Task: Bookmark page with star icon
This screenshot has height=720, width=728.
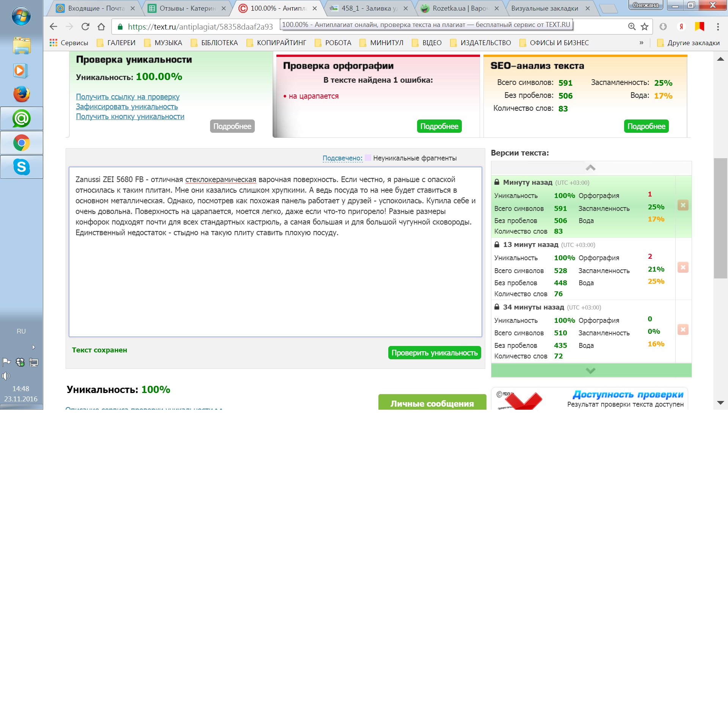Action: pos(644,27)
